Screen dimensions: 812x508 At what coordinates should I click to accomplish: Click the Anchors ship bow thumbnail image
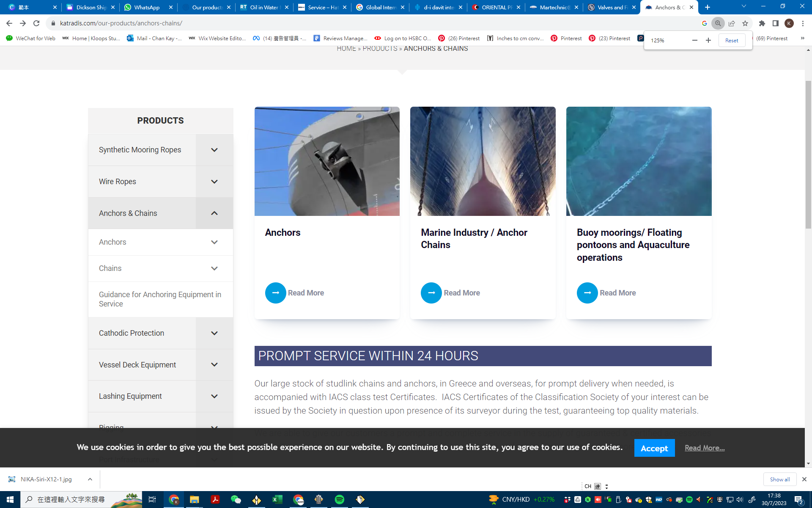326,161
